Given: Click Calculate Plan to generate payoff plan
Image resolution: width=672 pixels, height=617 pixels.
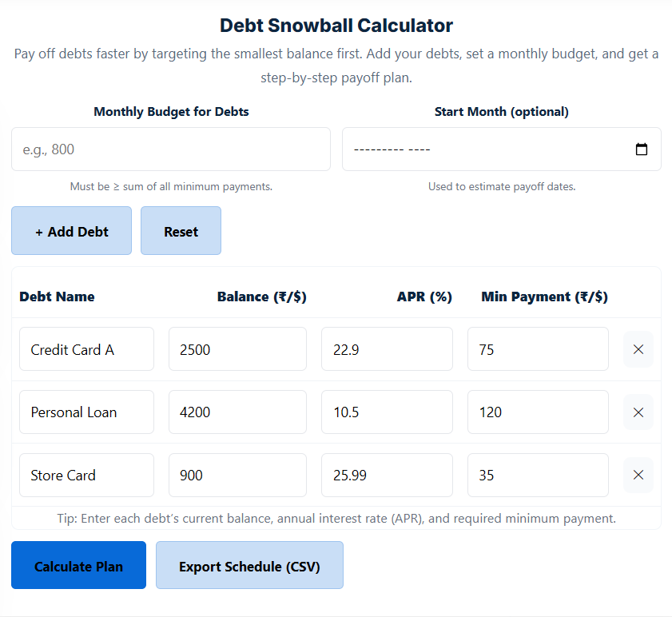Looking at the screenshot, I should tap(78, 565).
